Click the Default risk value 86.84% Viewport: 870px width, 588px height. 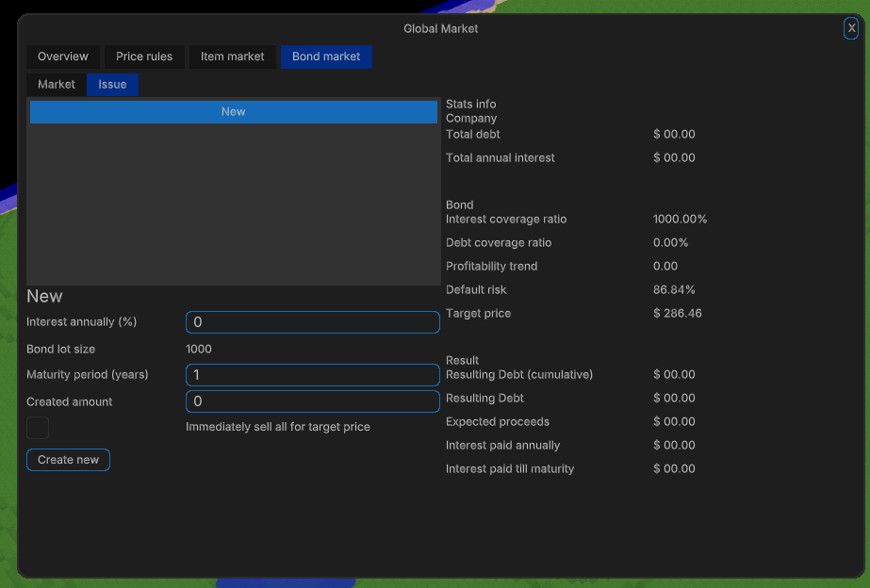pos(674,289)
